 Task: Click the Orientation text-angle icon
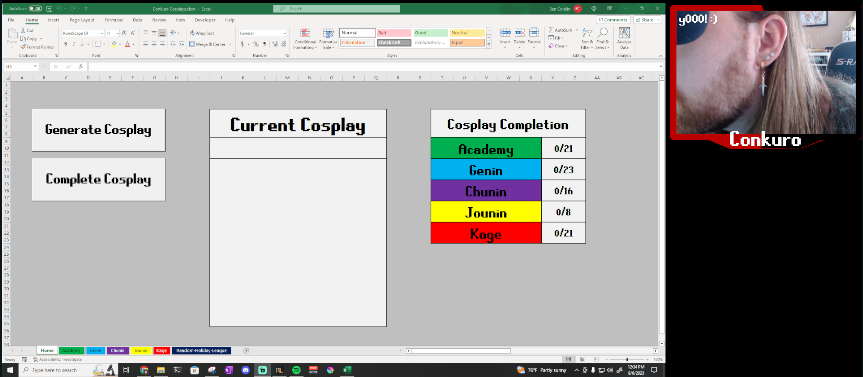173,33
